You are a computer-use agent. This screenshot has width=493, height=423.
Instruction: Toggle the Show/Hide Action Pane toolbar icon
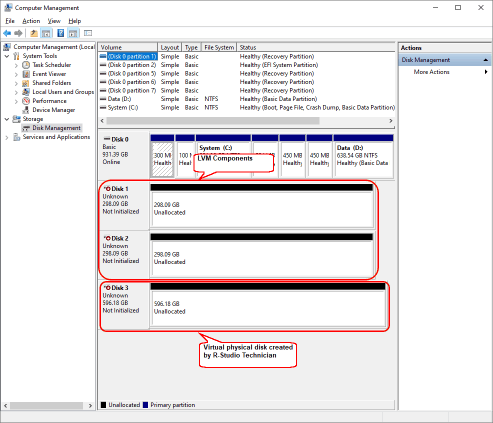coord(73,33)
